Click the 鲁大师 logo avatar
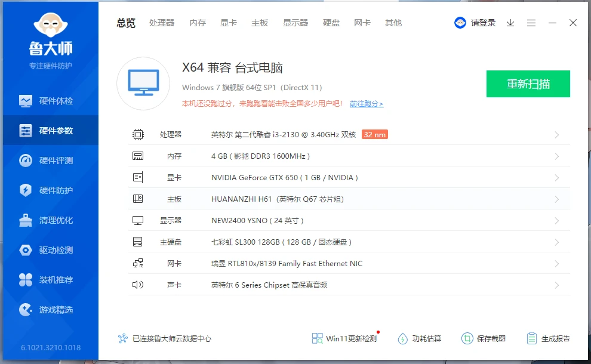Image resolution: width=591 pixels, height=364 pixels. [51, 24]
